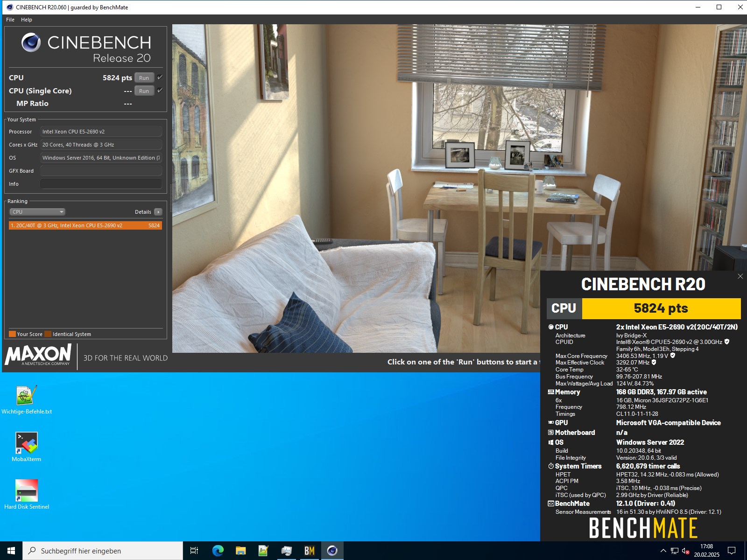Click the OS Windows icon in BenchMate panel

551,442
